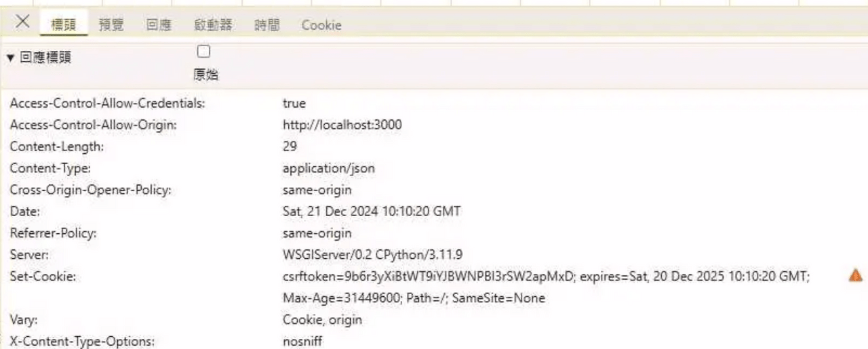Click the Date header value
The height and width of the screenshot is (349, 868).
(372, 211)
